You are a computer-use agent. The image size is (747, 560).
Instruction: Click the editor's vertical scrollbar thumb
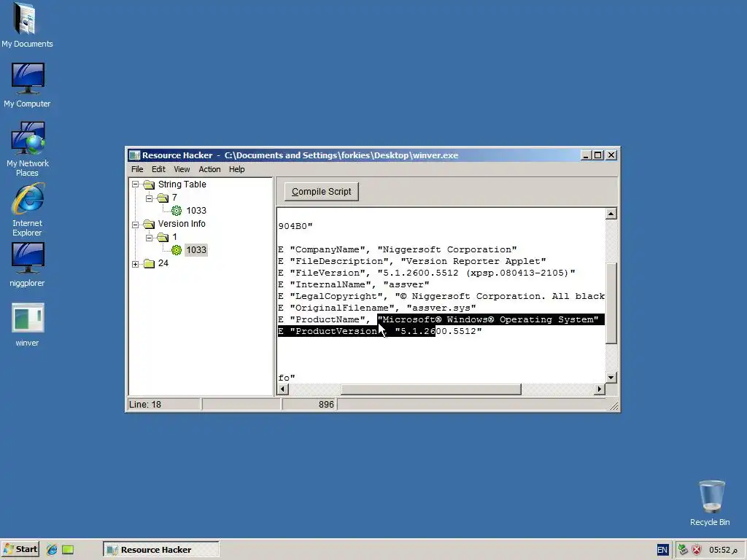611,303
